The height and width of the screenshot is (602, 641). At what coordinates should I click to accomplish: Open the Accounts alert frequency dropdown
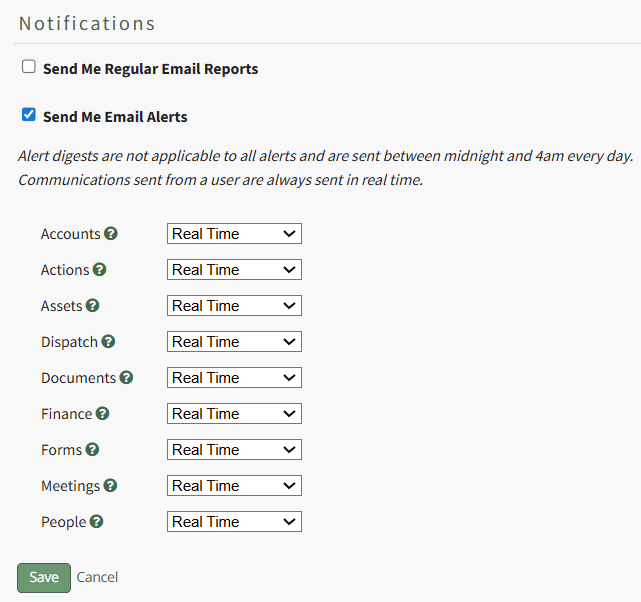(234, 234)
